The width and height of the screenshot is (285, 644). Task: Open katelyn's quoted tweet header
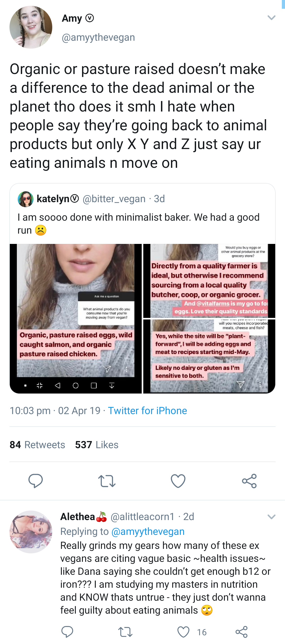pyautogui.click(x=91, y=199)
